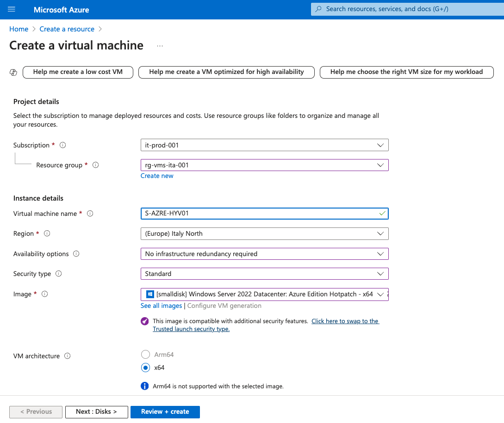Click the info icon next to VM architecture

click(x=67, y=356)
